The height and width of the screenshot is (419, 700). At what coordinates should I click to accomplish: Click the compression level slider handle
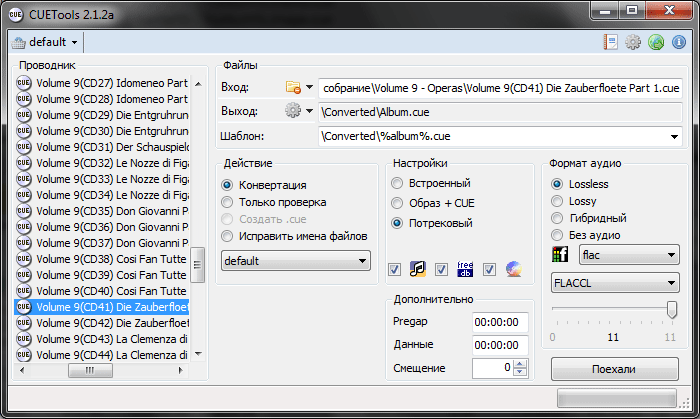(x=672, y=310)
